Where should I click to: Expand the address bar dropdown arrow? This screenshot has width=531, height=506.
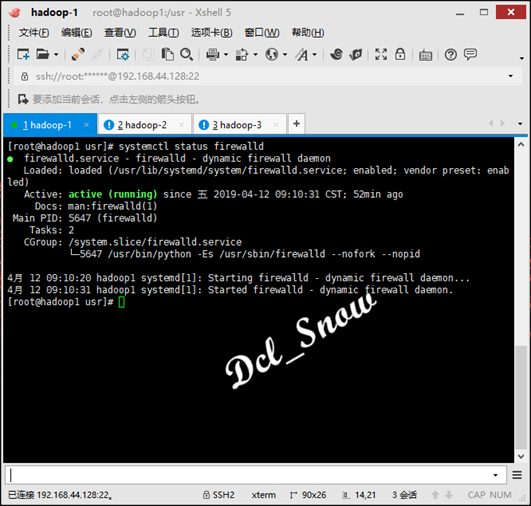coord(511,76)
